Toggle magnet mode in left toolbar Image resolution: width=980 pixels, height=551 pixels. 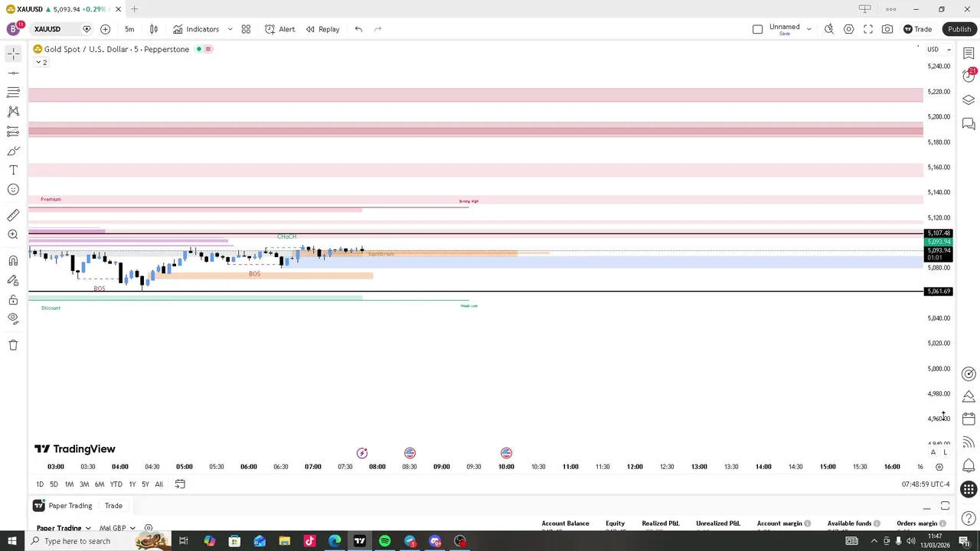click(x=13, y=261)
